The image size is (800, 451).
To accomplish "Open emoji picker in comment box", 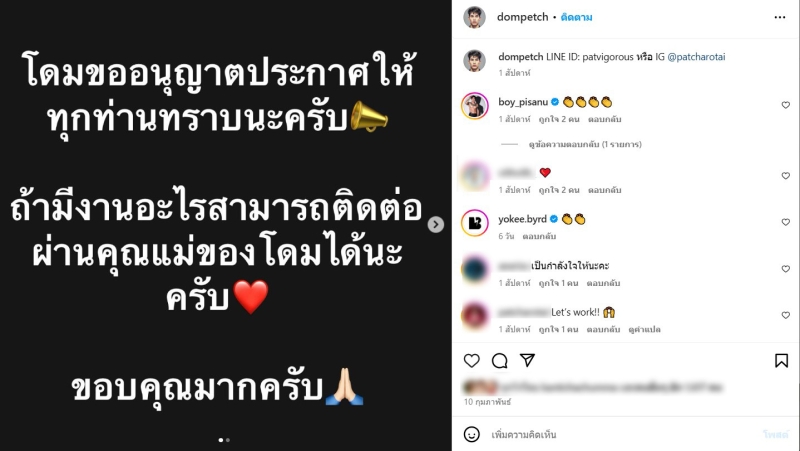I will (x=471, y=435).
